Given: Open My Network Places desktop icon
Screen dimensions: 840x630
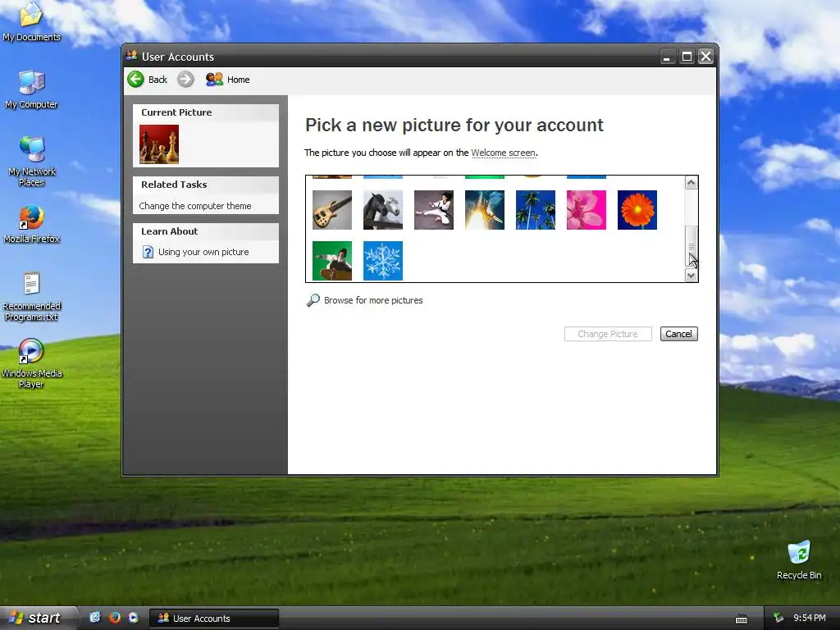Looking at the screenshot, I should tap(32, 162).
